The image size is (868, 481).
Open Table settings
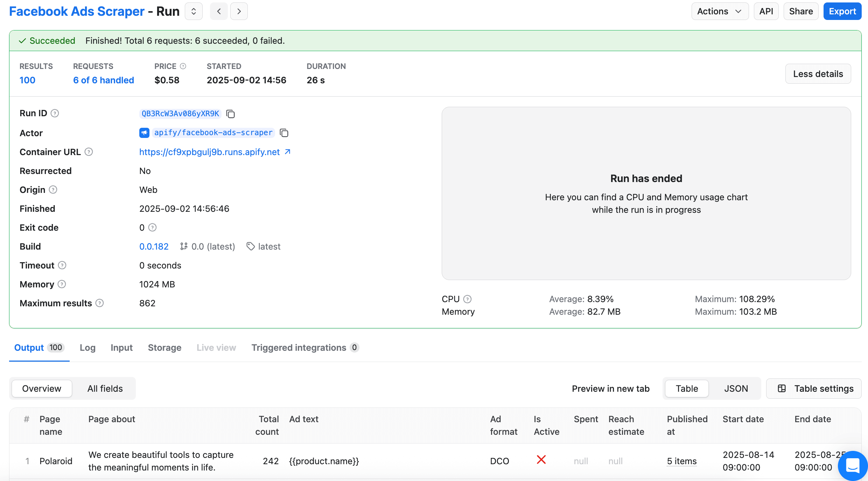click(x=814, y=389)
